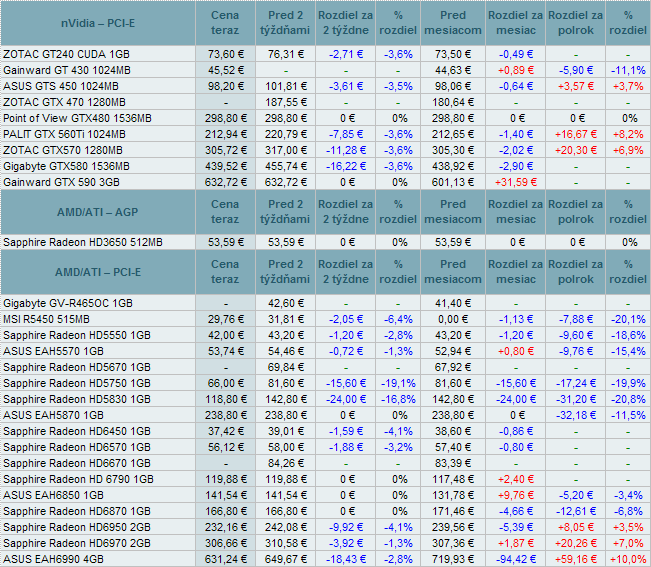Click 'Pred mesiacom' header in AMD/ATI – AGP section
The height and width of the screenshot is (567, 651).
[x=453, y=212]
